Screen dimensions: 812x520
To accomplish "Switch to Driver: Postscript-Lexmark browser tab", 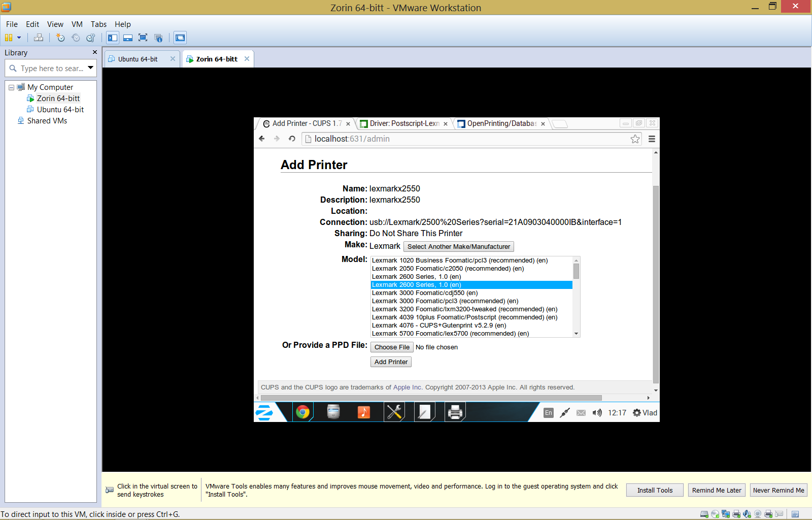I will [404, 123].
